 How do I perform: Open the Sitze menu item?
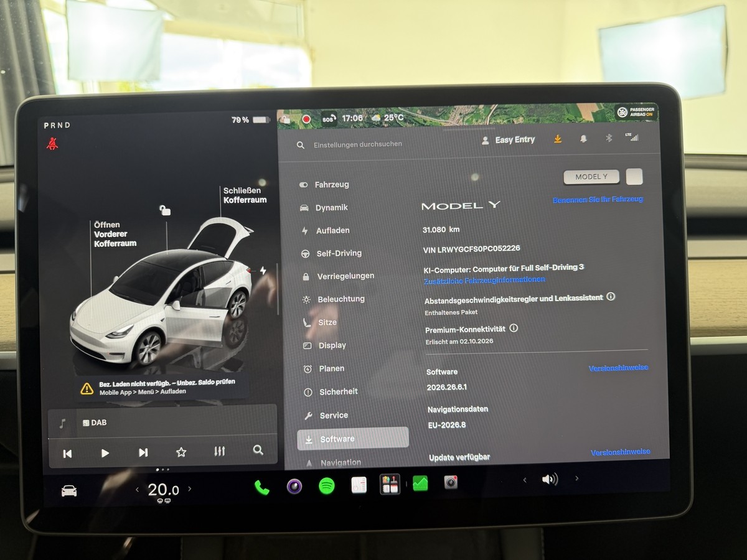point(320,322)
